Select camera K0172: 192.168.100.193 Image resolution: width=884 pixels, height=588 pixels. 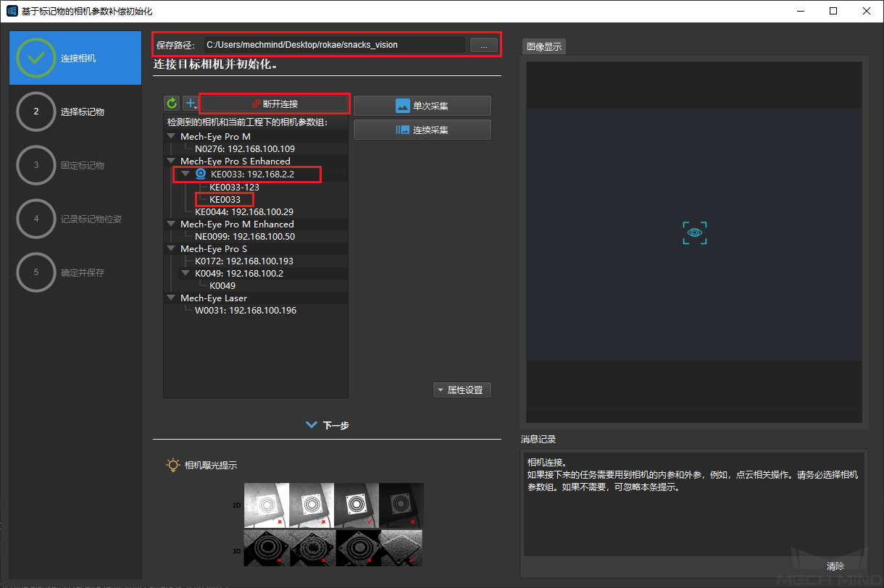pos(244,261)
